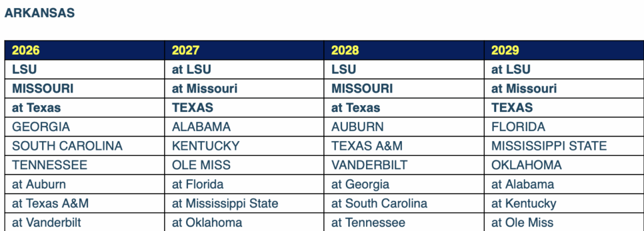Viewport: 644px width, 231px height.
Task: Click the ALABAMA cell in 2027 column
Action: (245, 127)
